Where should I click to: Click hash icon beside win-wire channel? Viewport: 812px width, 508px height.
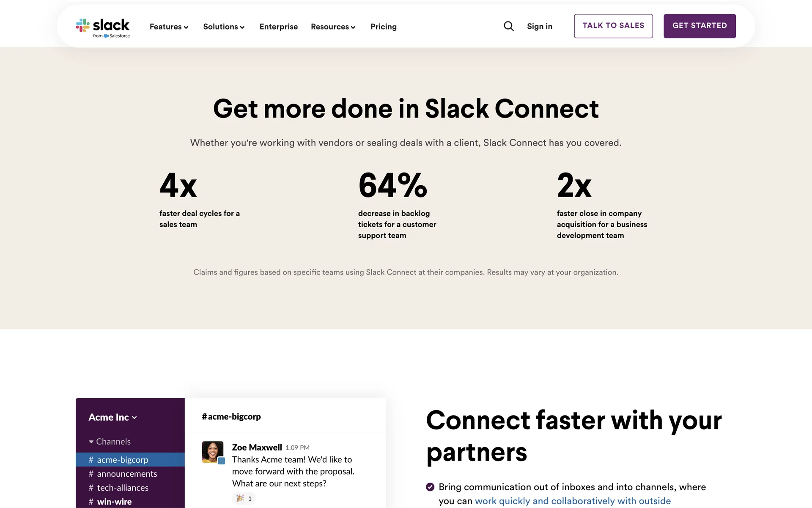pos(91,502)
